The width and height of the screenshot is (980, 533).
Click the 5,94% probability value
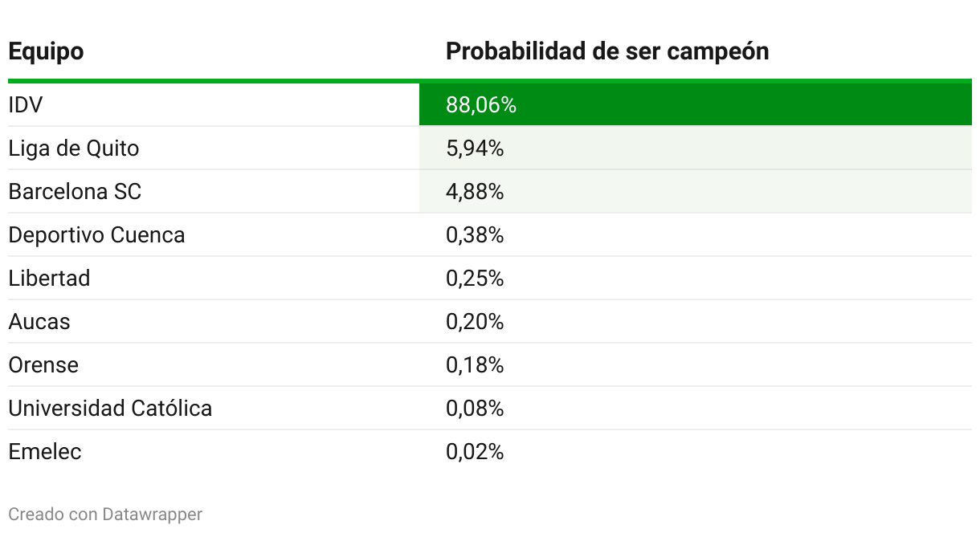(x=475, y=149)
